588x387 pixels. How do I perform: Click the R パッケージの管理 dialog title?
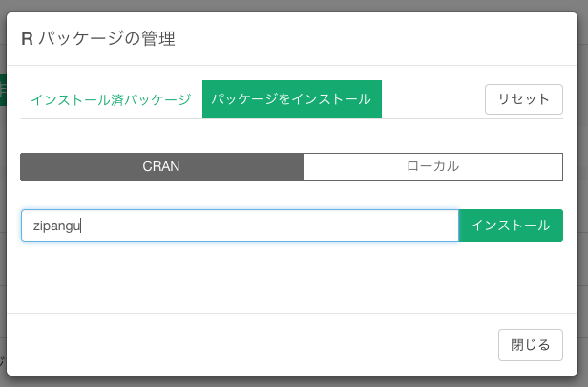[98, 38]
